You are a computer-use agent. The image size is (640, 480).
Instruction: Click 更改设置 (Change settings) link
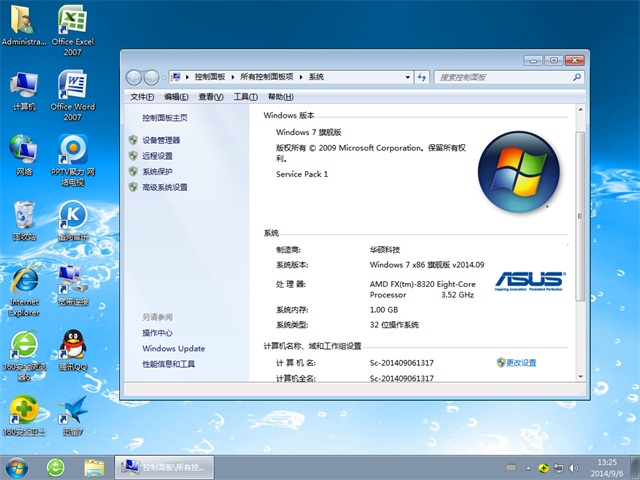tap(521, 362)
